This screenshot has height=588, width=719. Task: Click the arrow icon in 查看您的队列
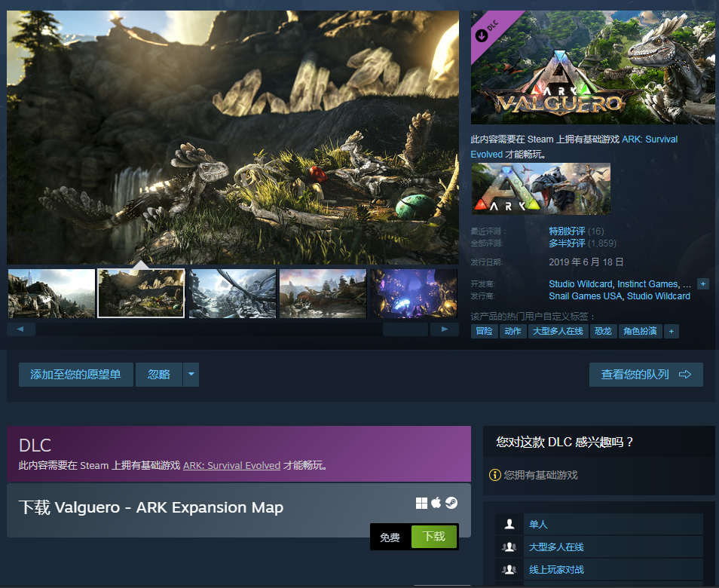point(685,375)
